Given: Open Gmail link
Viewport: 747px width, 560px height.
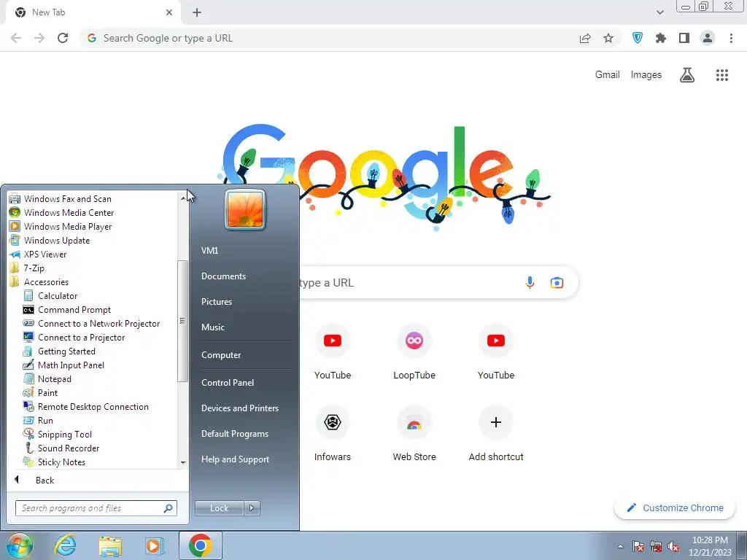Looking at the screenshot, I should coord(608,75).
